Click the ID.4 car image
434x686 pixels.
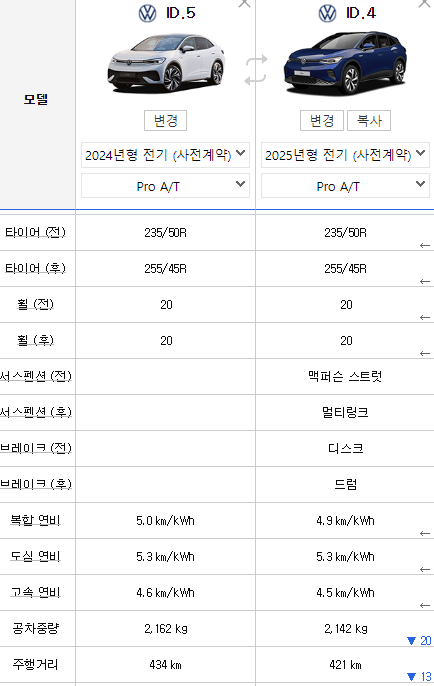click(345, 63)
